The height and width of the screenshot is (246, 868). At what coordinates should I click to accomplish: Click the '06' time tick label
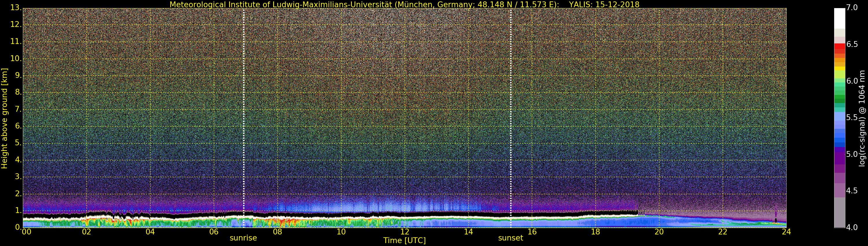214,232
